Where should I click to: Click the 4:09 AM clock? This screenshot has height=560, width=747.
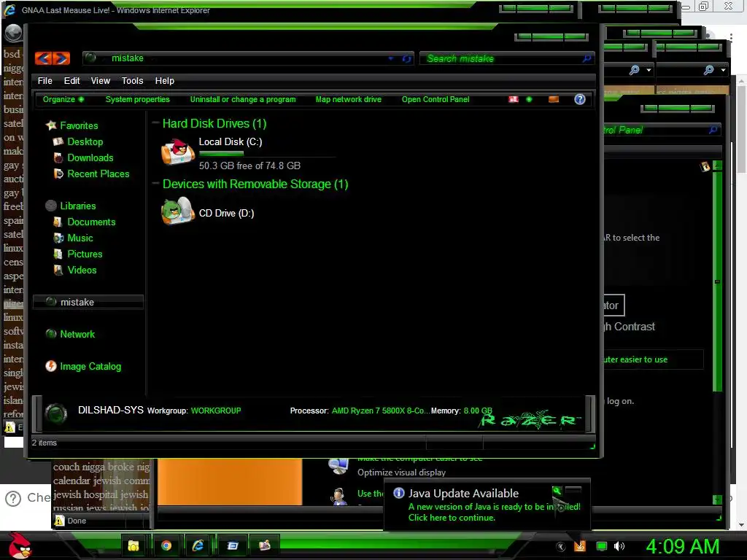[682, 547]
